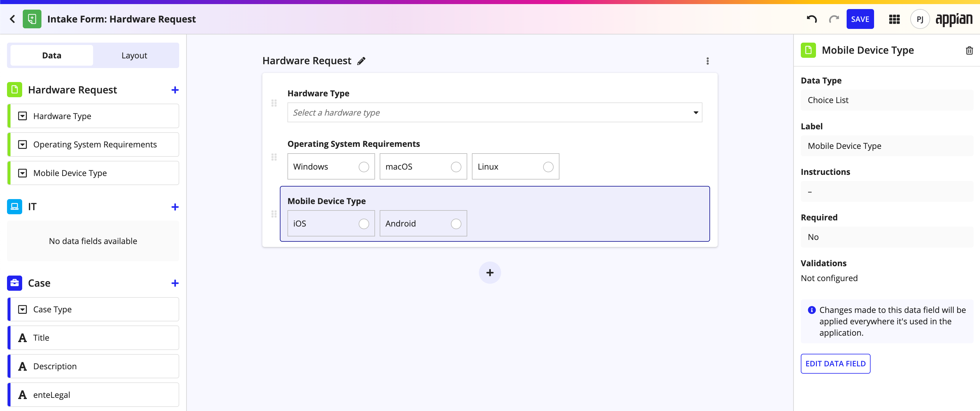980x411 pixels.
Task: Select Operating System Requirements in data list
Action: [x=93, y=144]
